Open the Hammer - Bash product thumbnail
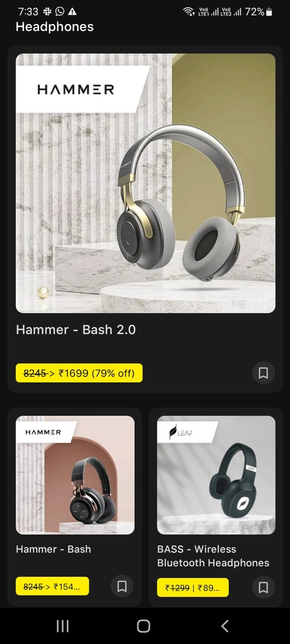Image resolution: width=290 pixels, height=644 pixels. coord(75,475)
